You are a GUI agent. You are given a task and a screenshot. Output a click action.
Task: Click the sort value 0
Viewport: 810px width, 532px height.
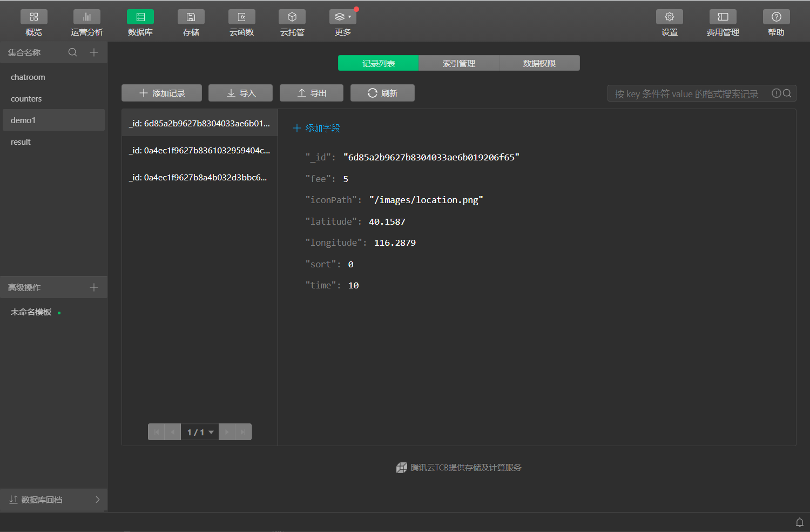point(351,264)
